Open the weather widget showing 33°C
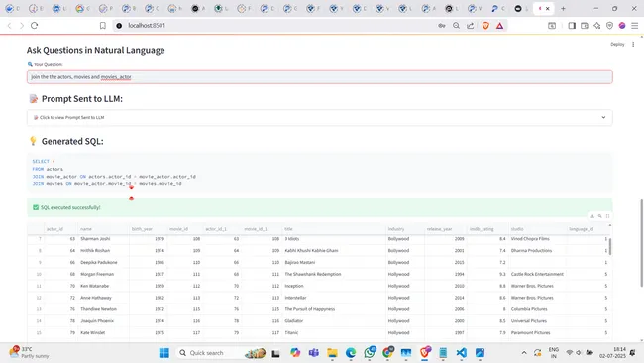The image size is (644, 363). (x=29, y=353)
